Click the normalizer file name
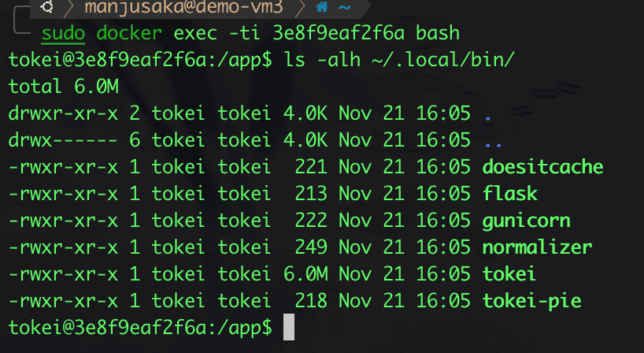This screenshot has width=644, height=353. point(537,247)
